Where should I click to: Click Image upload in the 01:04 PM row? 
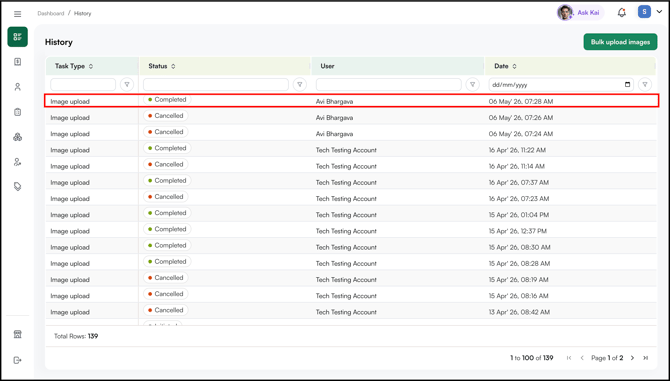pos(70,215)
